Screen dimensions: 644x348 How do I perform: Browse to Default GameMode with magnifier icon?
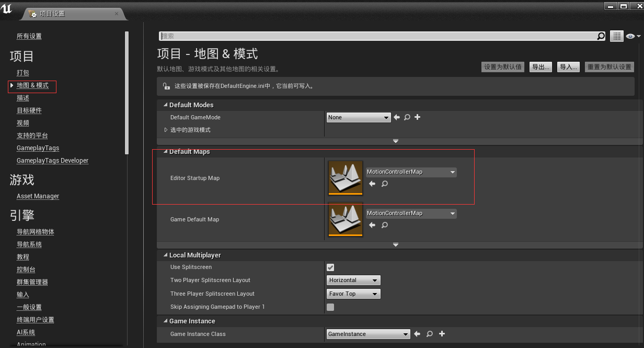click(407, 117)
